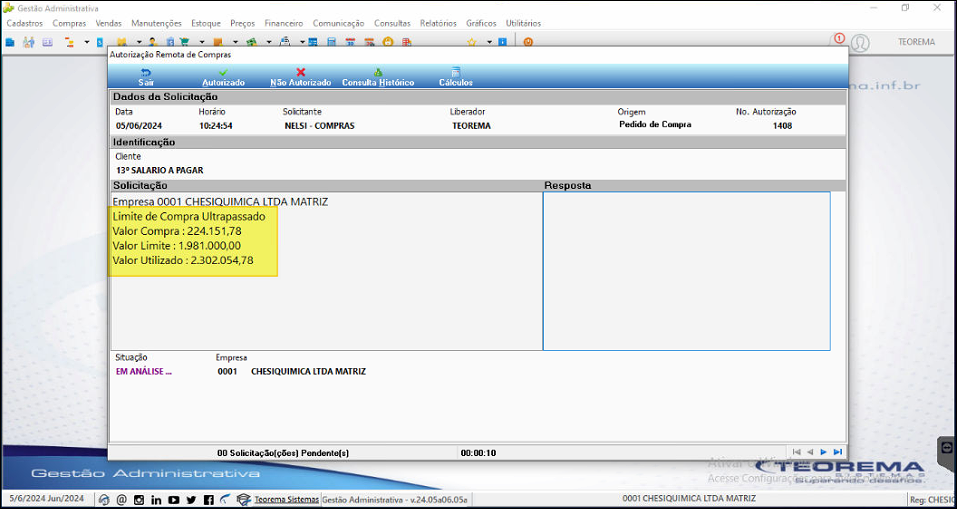Open the Relatórios menu

tap(438, 23)
